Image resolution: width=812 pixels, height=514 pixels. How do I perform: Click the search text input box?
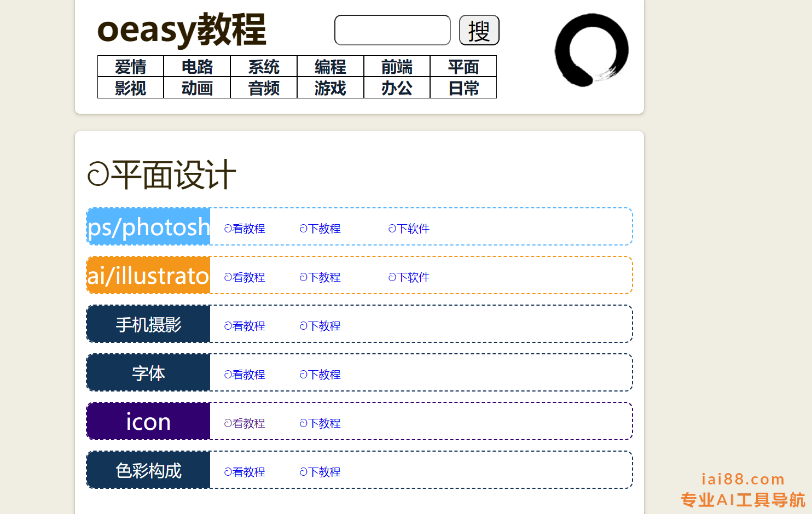coord(392,30)
